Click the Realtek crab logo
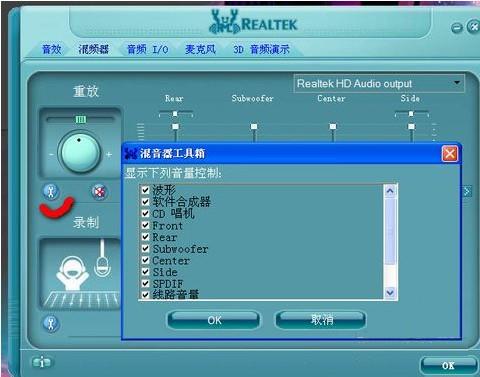480x377 pixels. pos(224,22)
